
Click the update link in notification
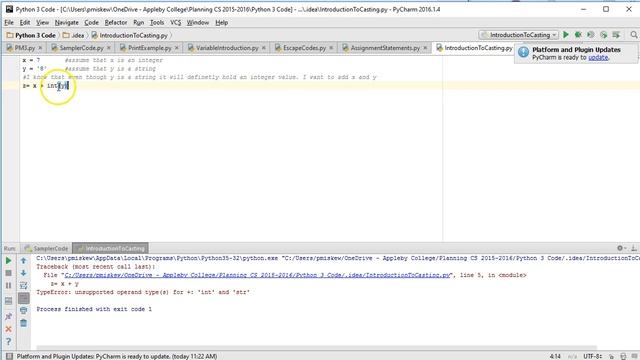(x=598, y=58)
